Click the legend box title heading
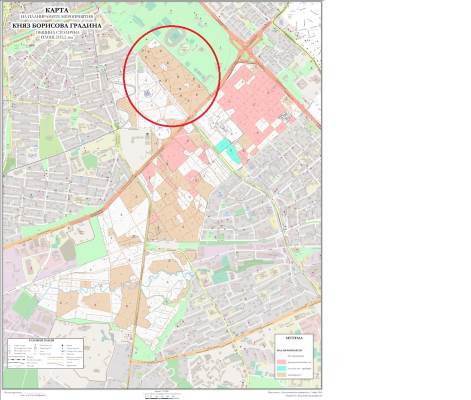471x400 pixels. pyautogui.click(x=294, y=338)
